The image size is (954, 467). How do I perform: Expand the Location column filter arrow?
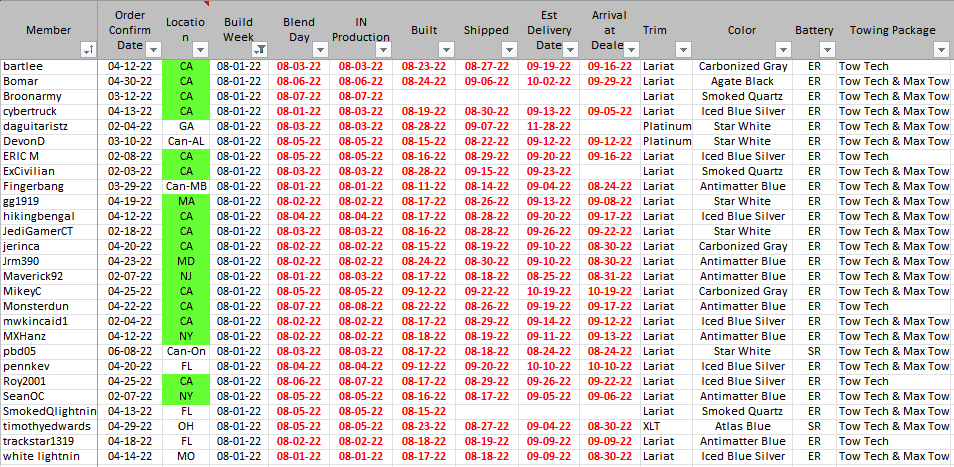203,49
